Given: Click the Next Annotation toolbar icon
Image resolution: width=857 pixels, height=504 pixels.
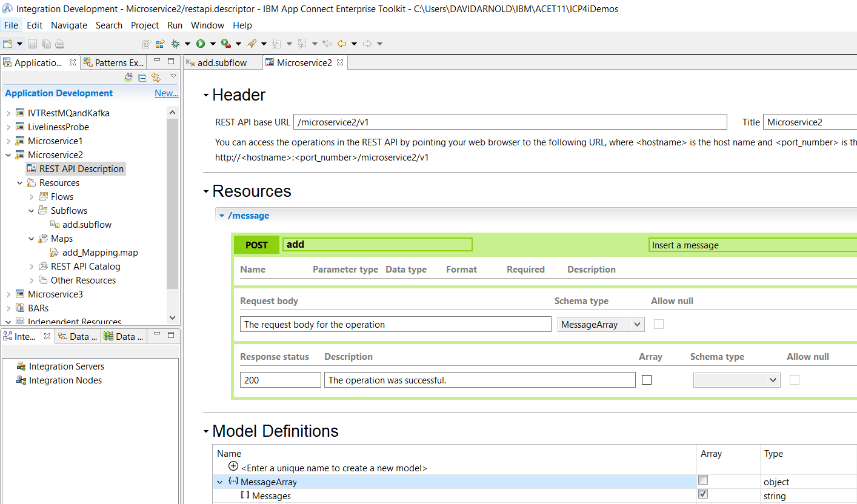Looking at the screenshot, I should tap(276, 44).
